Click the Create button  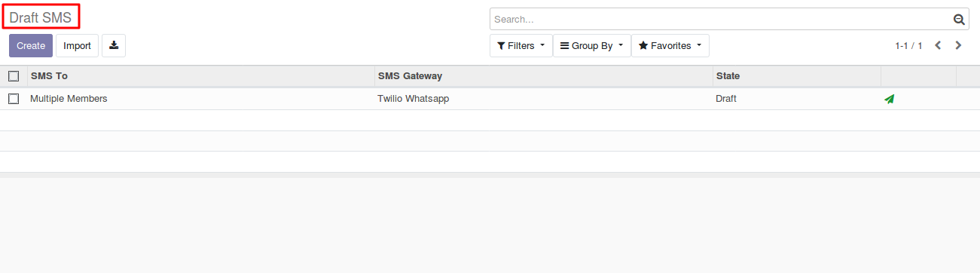coord(31,45)
